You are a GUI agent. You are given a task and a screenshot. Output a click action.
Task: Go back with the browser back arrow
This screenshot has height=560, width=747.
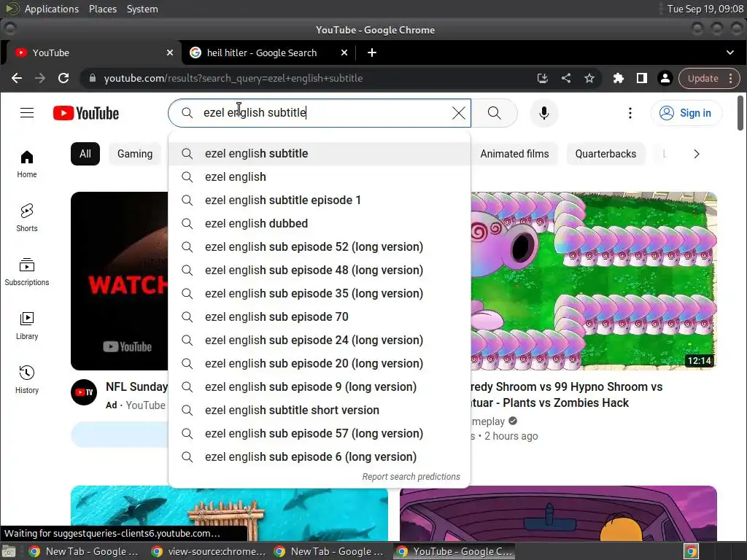click(17, 78)
